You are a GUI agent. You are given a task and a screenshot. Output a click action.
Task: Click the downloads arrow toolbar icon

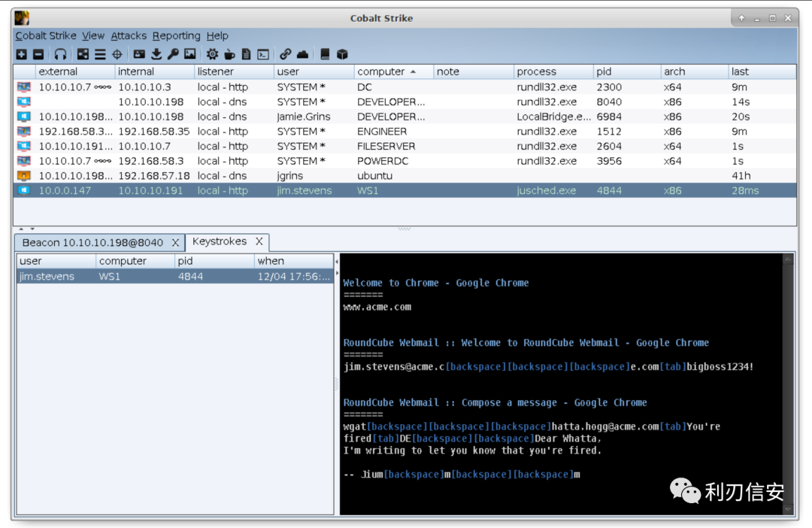coord(156,54)
